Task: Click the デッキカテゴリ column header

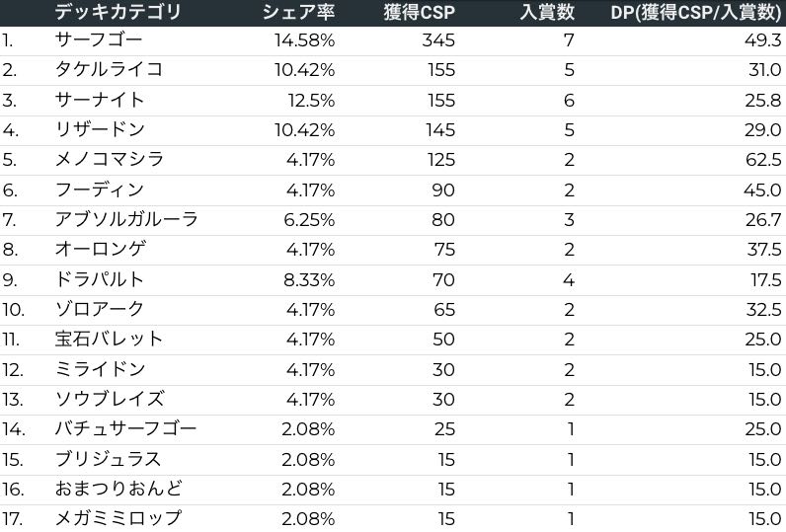Action: point(118,12)
